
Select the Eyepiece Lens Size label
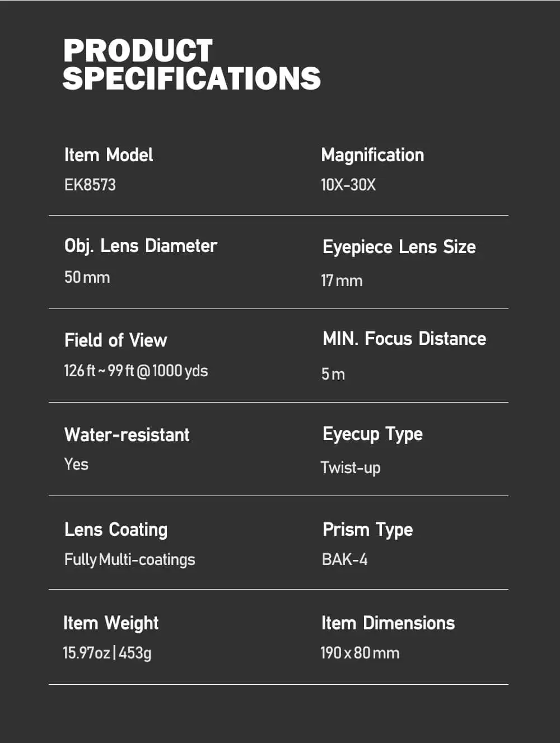(x=399, y=247)
